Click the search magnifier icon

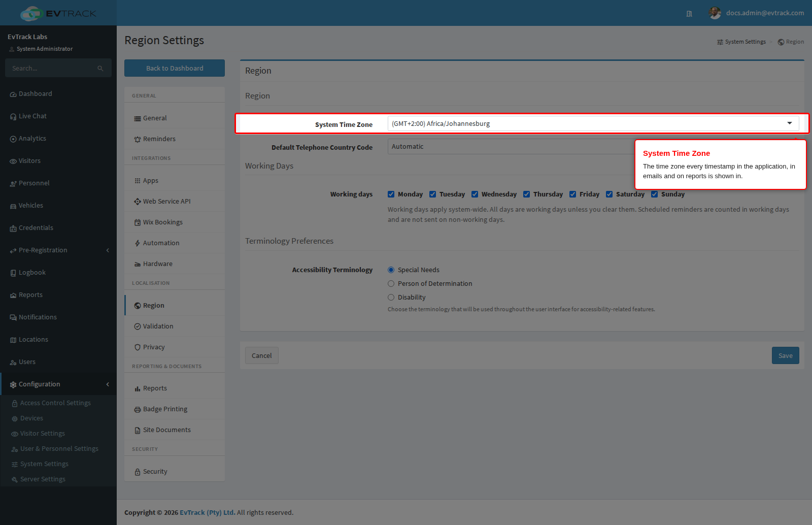coord(100,69)
